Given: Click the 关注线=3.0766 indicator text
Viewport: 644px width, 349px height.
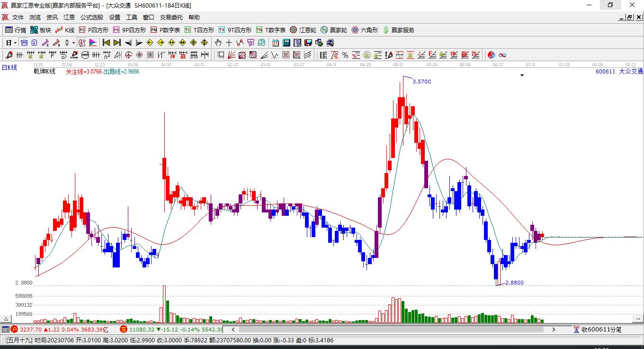Looking at the screenshot, I should coord(84,72).
